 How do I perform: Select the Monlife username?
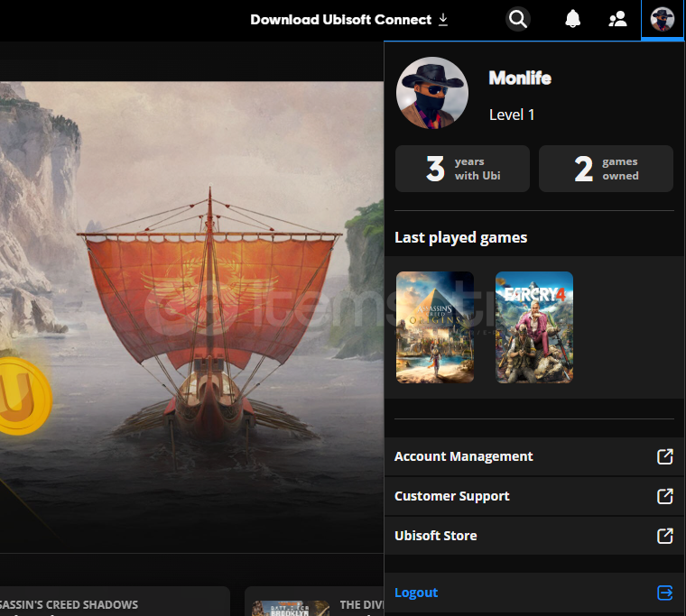520,78
